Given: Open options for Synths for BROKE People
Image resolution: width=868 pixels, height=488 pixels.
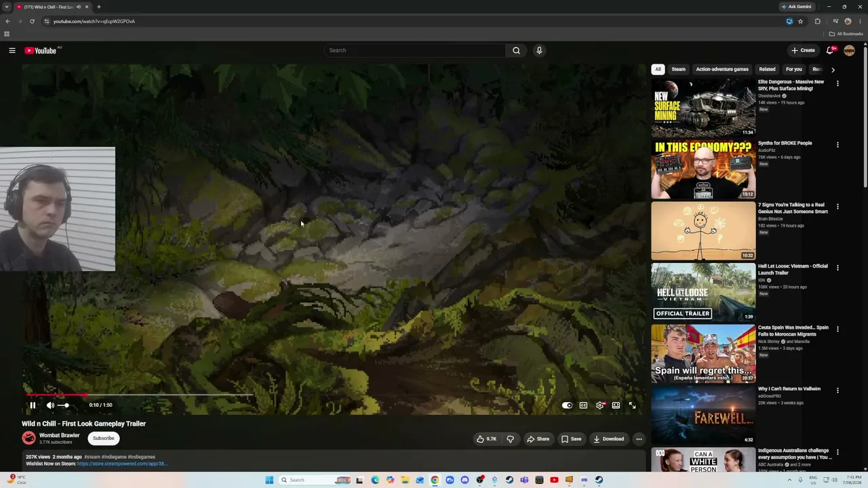Looking at the screenshot, I should [837, 144].
